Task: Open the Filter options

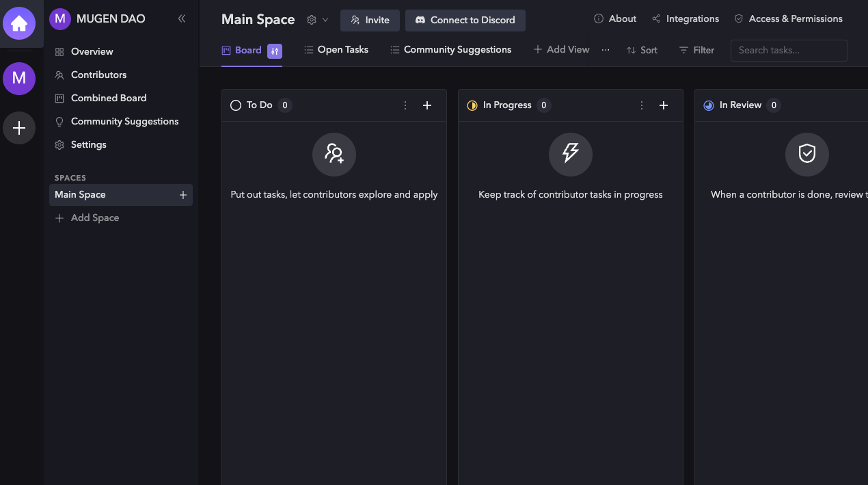Action: (x=696, y=50)
